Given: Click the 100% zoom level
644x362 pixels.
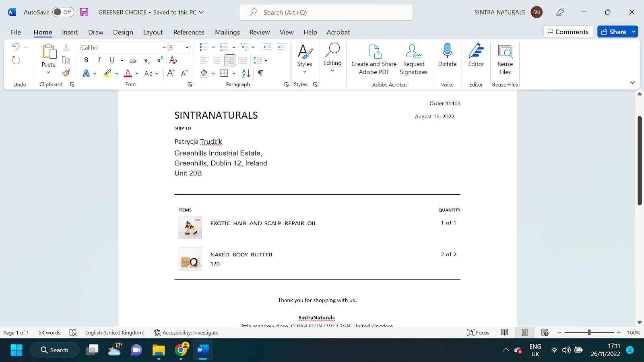Looking at the screenshot, I should coord(634,333).
